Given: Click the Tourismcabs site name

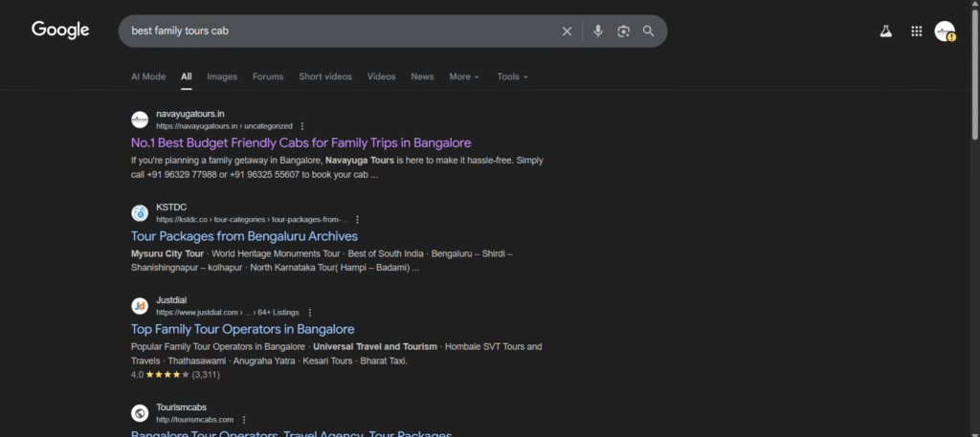Looking at the screenshot, I should [181, 407].
